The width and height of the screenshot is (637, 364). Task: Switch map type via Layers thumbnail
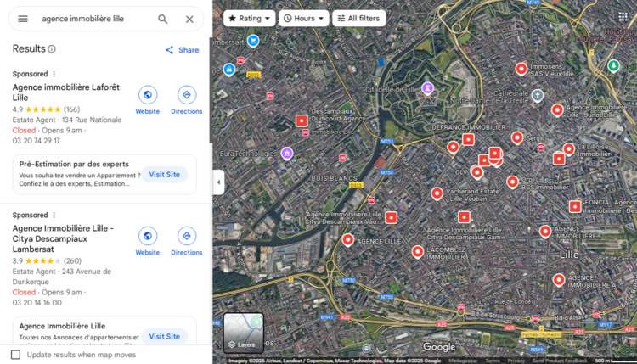tap(244, 333)
